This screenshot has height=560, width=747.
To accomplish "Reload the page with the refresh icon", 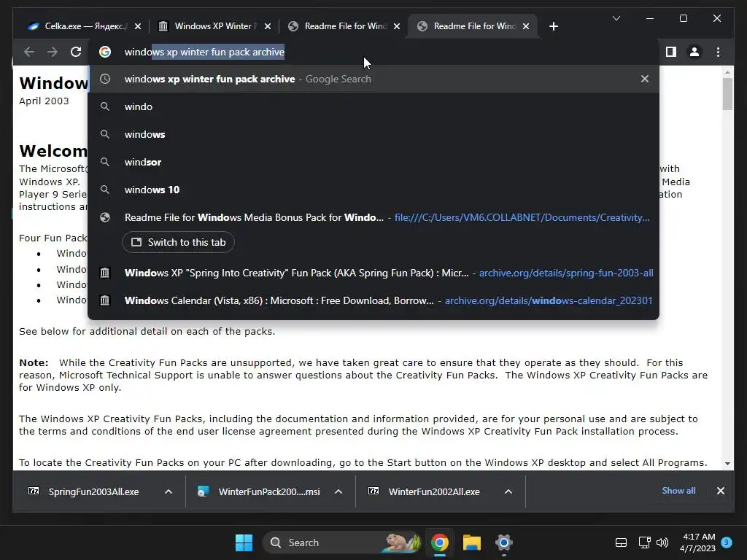I will (76, 52).
